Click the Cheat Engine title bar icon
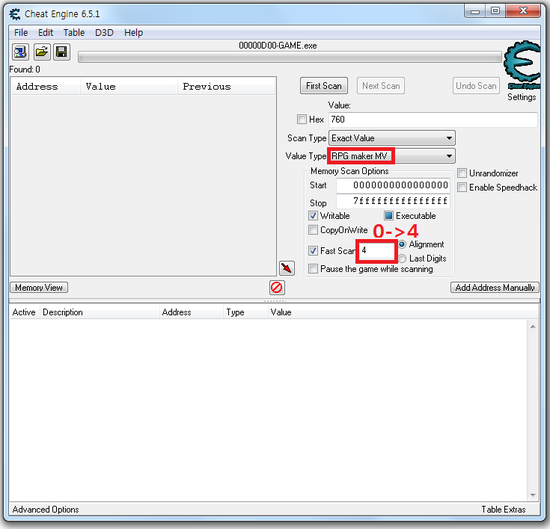550x529 pixels. coord(15,14)
